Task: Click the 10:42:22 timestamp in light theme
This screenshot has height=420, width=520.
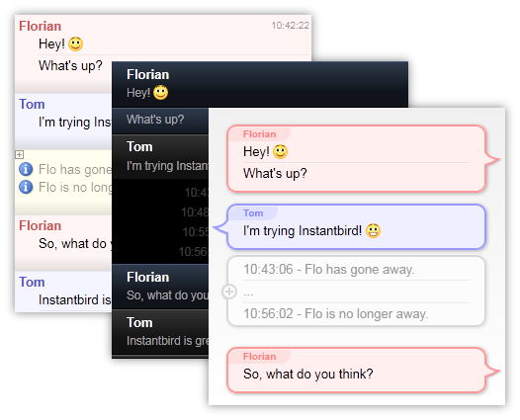Action: point(291,26)
